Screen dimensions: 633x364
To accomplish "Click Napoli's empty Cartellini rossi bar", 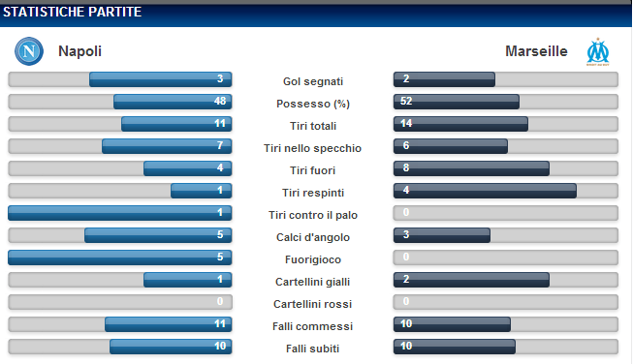I will [120, 302].
